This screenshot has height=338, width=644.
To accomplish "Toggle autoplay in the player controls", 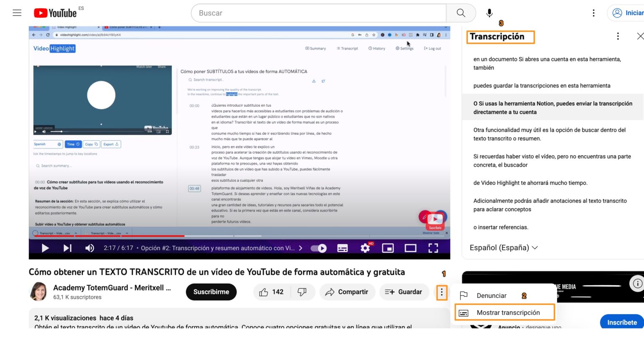I will point(319,248).
